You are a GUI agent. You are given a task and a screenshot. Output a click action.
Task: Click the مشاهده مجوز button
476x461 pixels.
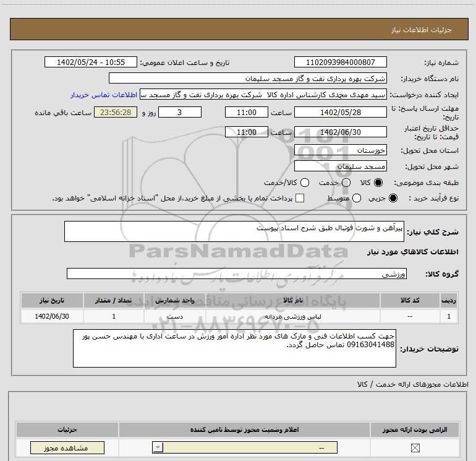click(67, 447)
